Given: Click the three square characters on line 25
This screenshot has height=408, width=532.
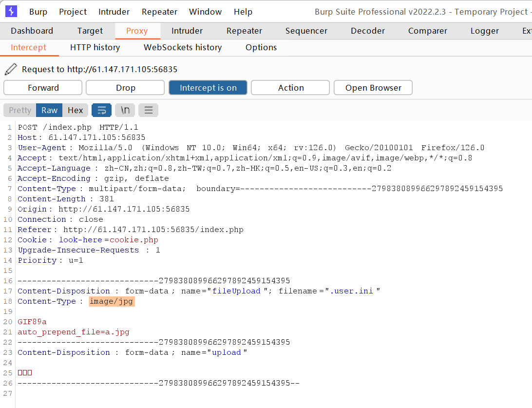Looking at the screenshot, I should [x=25, y=373].
